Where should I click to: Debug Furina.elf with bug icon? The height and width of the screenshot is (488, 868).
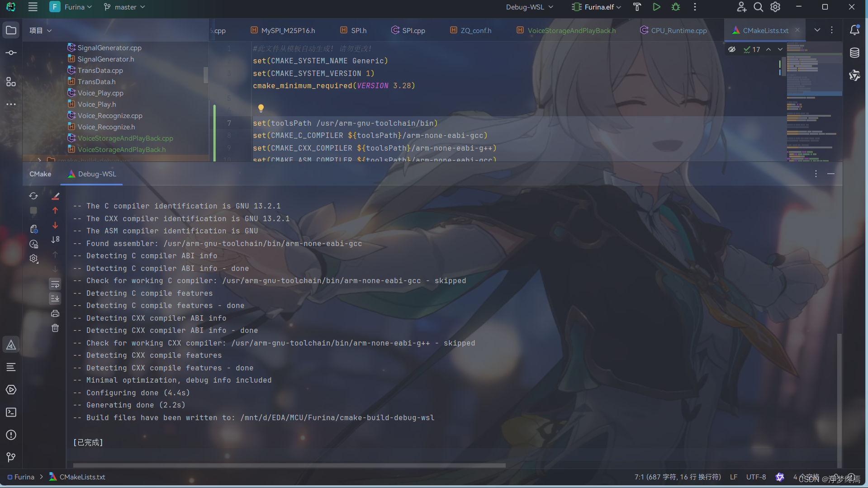676,7
